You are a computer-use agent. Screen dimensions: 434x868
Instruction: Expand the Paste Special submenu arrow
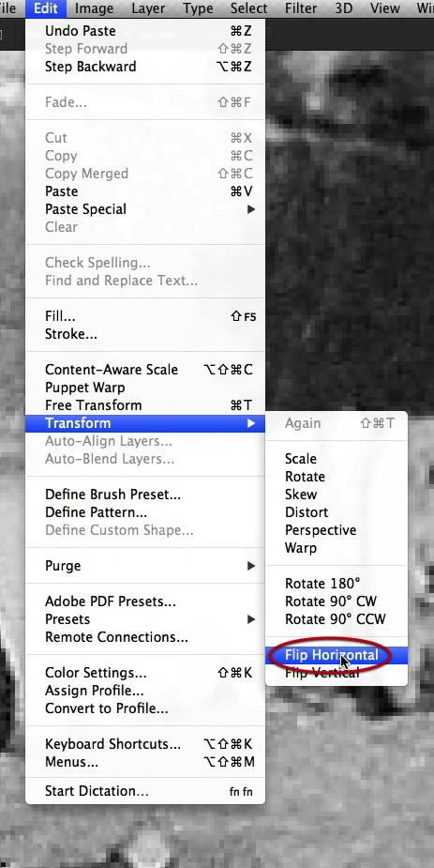pos(251,209)
